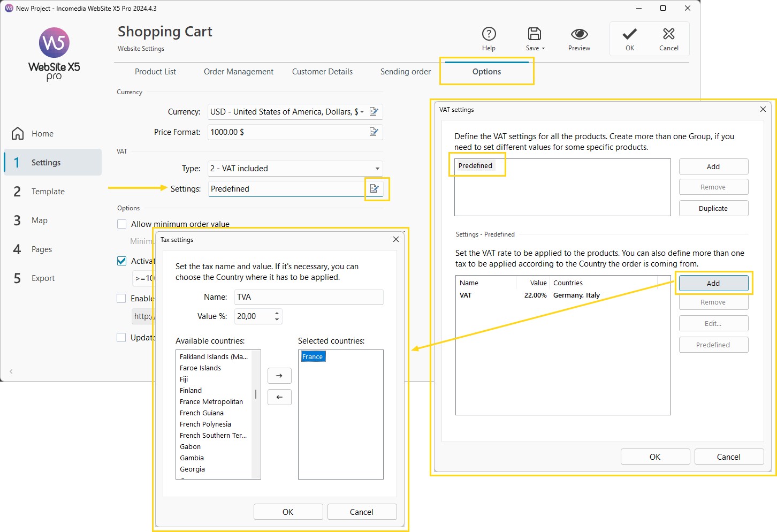
Task: Go to step 5 Export
Action: [52, 278]
